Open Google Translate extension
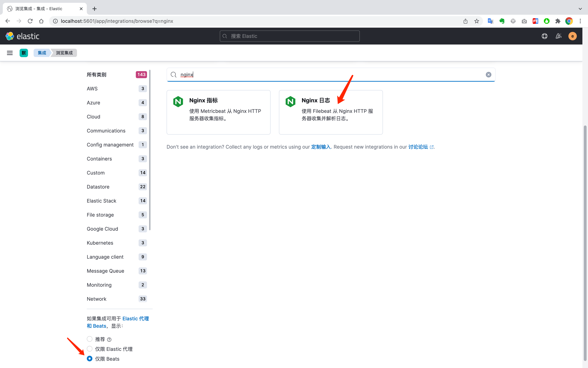The height and width of the screenshot is (368, 588). click(x=491, y=21)
